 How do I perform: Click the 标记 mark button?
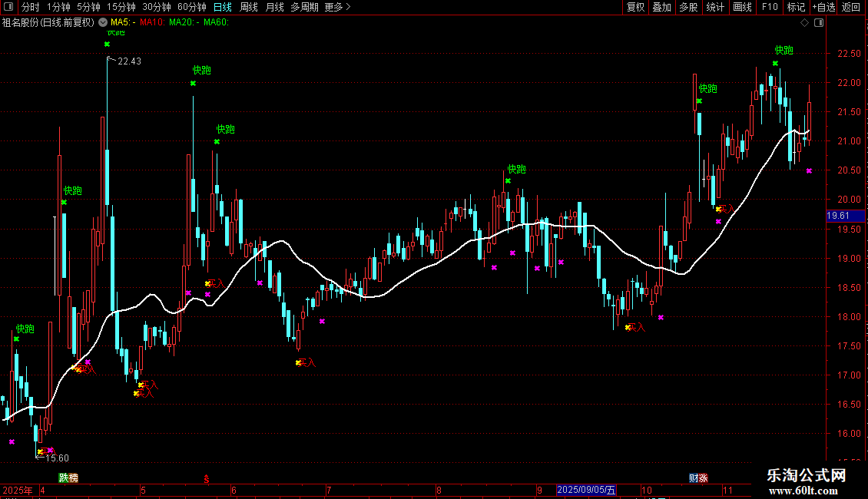tap(796, 7)
